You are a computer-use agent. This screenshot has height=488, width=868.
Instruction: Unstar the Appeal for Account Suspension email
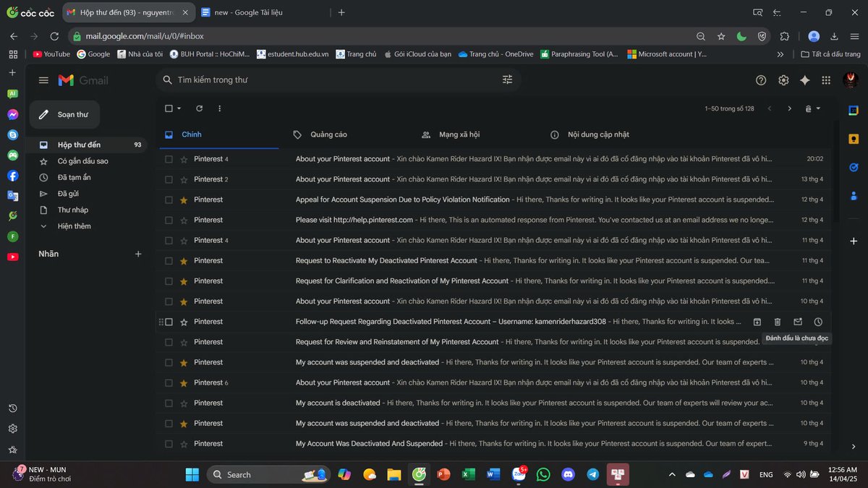point(184,200)
